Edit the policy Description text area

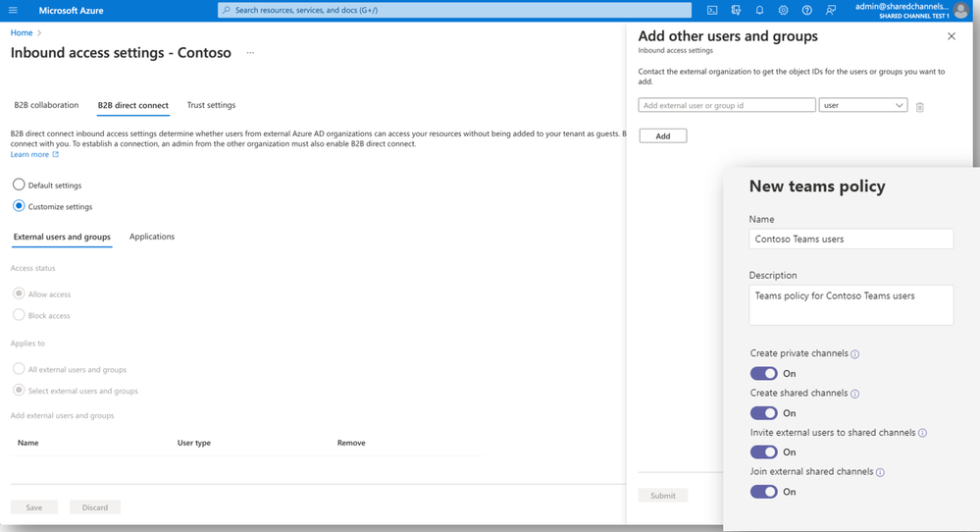click(851, 305)
